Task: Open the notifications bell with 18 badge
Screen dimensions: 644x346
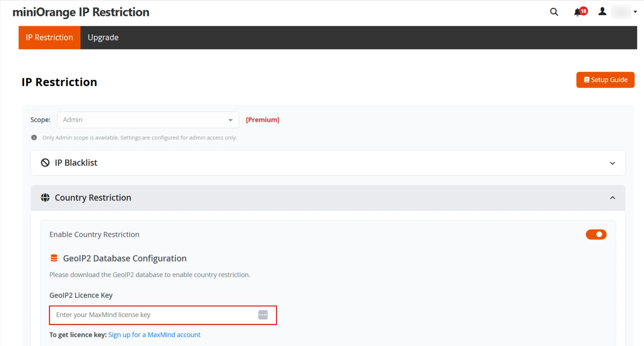Action: coord(580,12)
